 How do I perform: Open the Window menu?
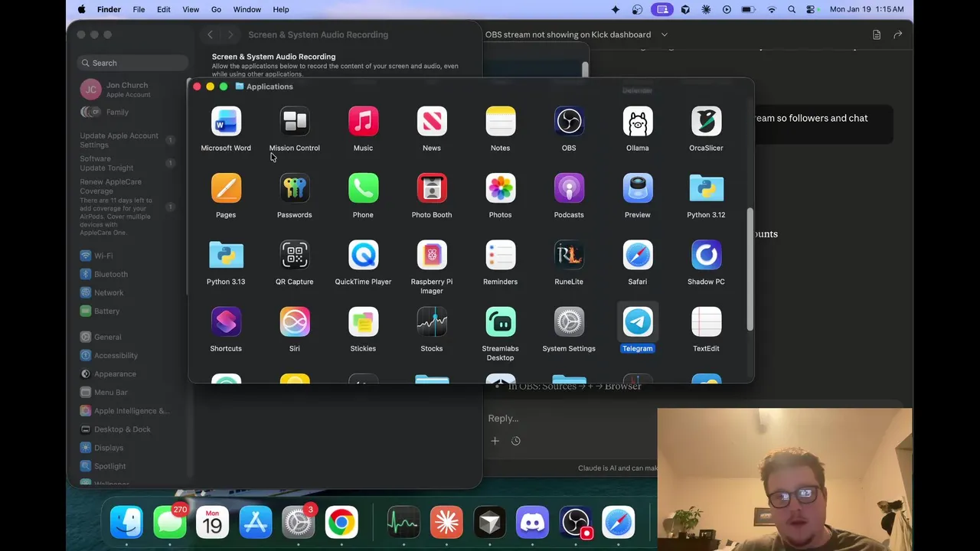point(247,9)
